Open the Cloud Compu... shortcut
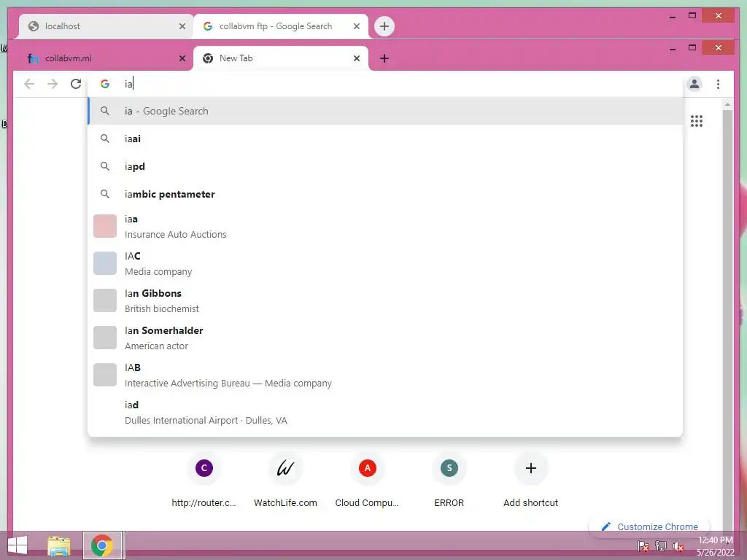The image size is (747, 560). pyautogui.click(x=367, y=480)
